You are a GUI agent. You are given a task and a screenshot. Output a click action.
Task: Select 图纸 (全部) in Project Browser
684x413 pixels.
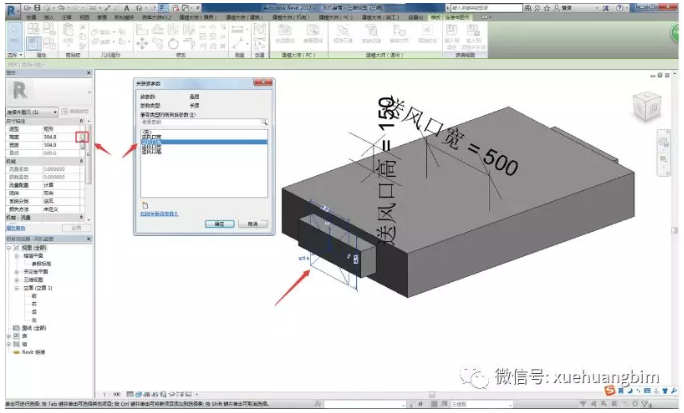34,328
